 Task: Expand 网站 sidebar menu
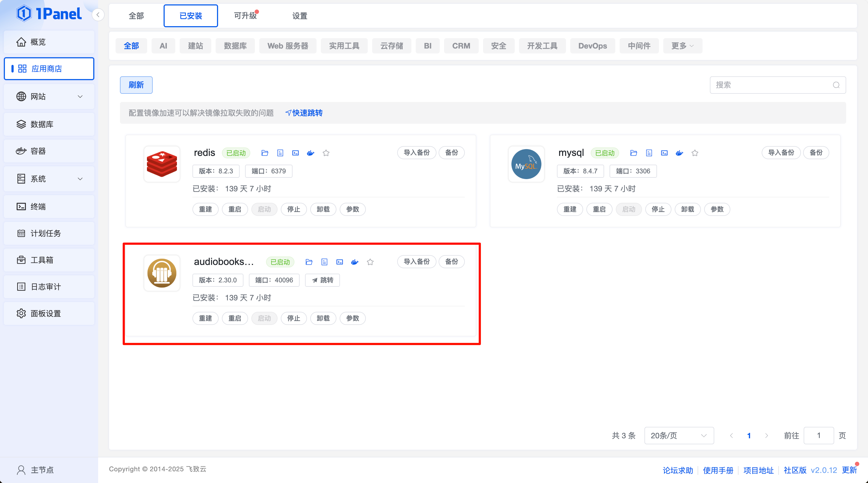point(49,97)
